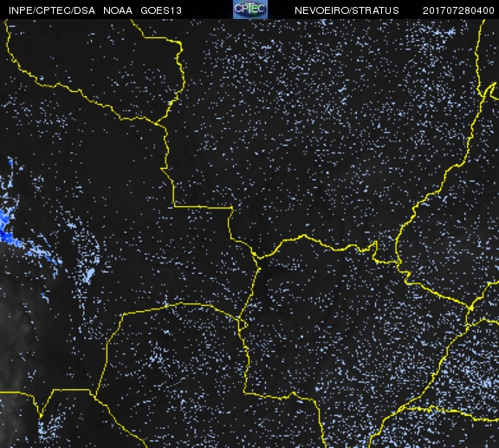The image size is (499, 448).
Task: Pick the light blue fog blob right of the blue streak
Action: click(x=88, y=275)
